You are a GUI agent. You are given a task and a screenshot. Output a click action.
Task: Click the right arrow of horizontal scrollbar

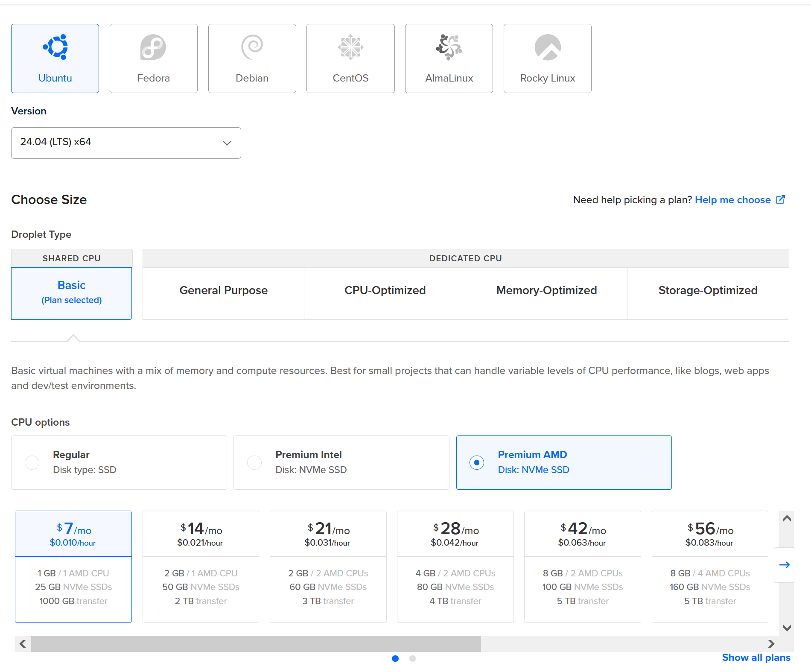coord(771,643)
